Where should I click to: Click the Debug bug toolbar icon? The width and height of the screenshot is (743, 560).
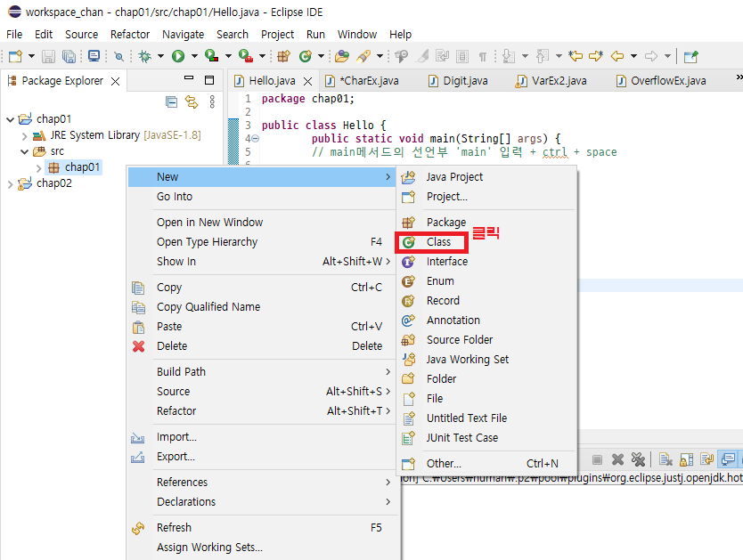tap(144, 56)
